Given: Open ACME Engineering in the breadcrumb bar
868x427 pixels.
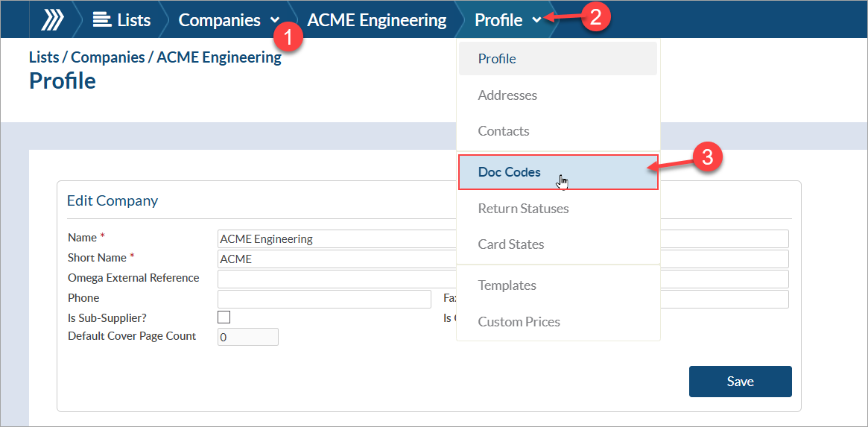Looking at the screenshot, I should 376,20.
